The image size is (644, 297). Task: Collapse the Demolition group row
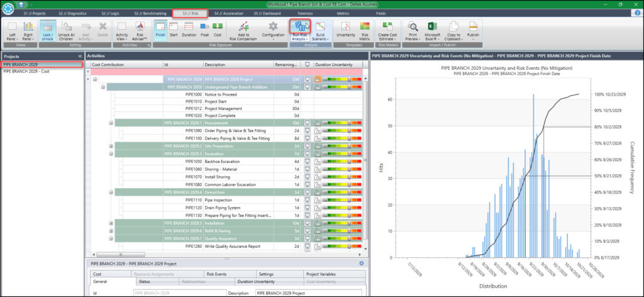tap(111, 193)
